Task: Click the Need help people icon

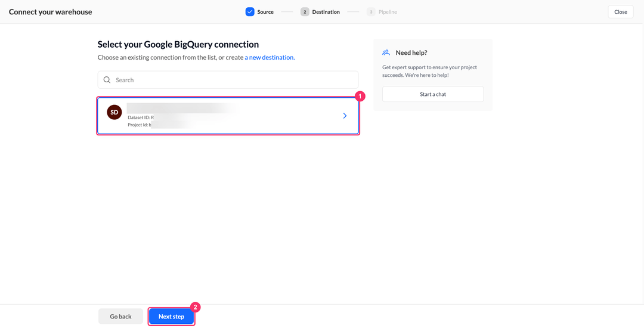Action: coord(386,52)
